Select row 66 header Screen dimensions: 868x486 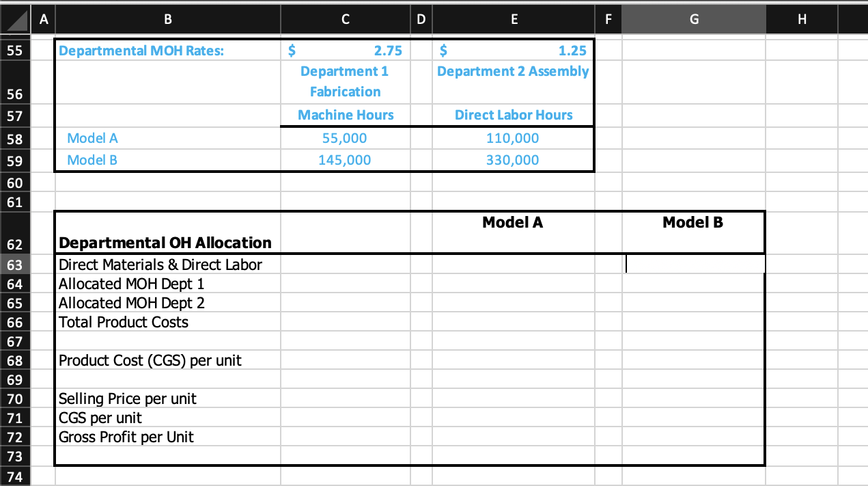coord(16,322)
